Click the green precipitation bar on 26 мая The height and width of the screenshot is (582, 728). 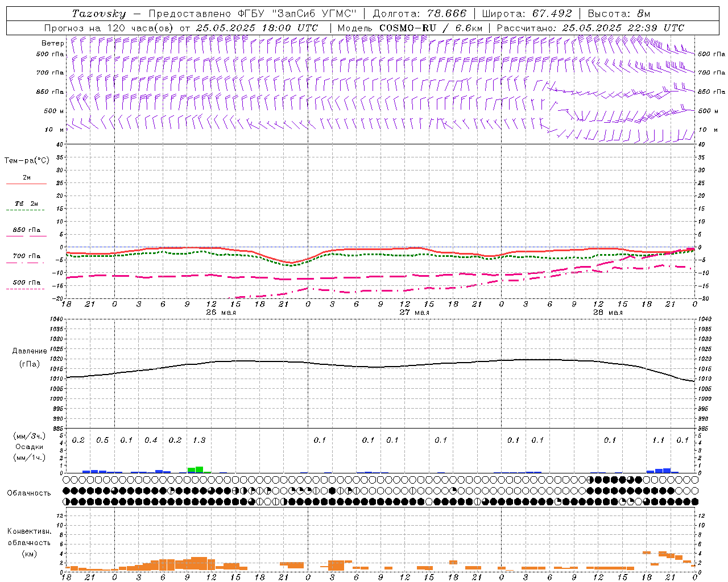(198, 469)
